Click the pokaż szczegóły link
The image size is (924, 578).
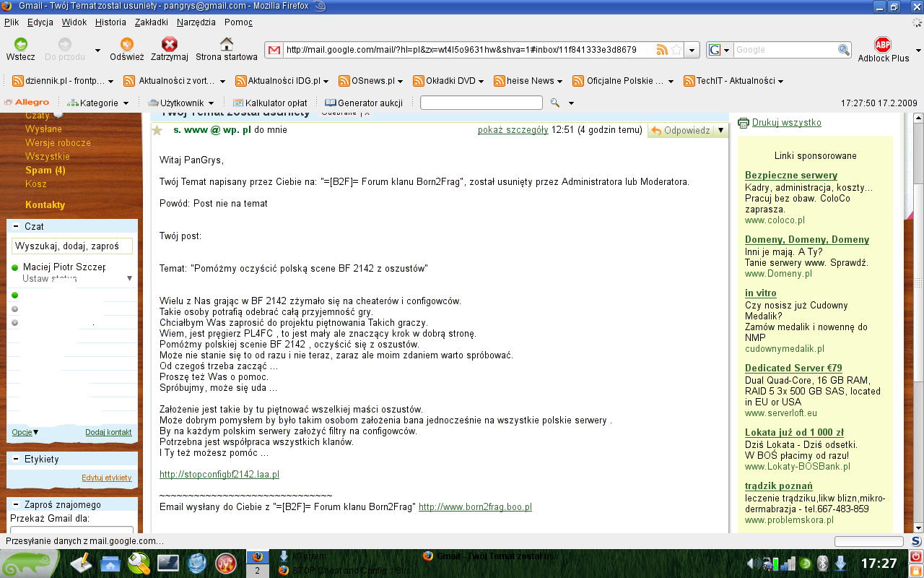(x=513, y=130)
